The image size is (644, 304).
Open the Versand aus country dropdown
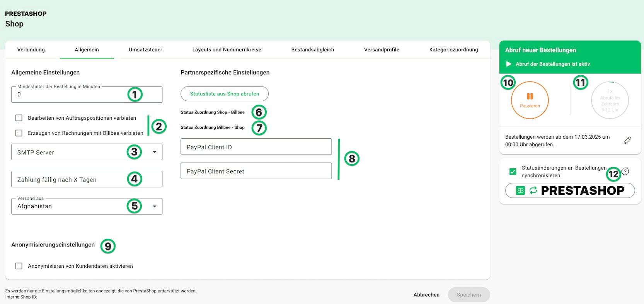pyautogui.click(x=87, y=206)
